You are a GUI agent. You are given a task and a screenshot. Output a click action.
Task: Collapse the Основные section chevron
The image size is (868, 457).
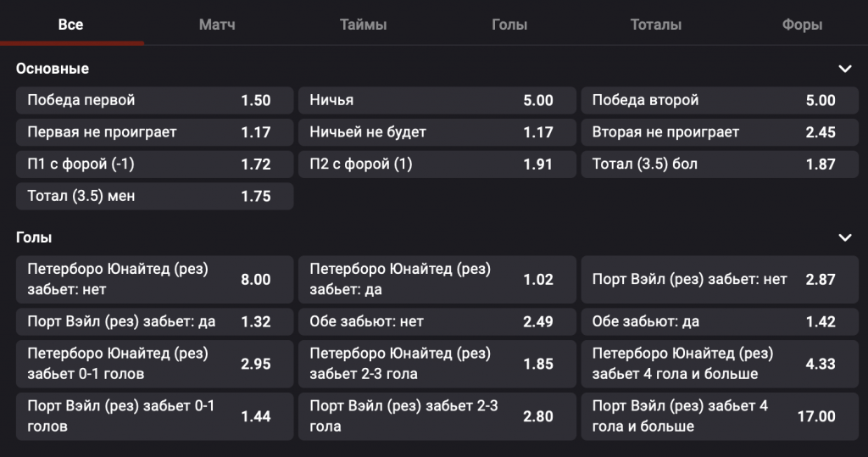click(843, 69)
